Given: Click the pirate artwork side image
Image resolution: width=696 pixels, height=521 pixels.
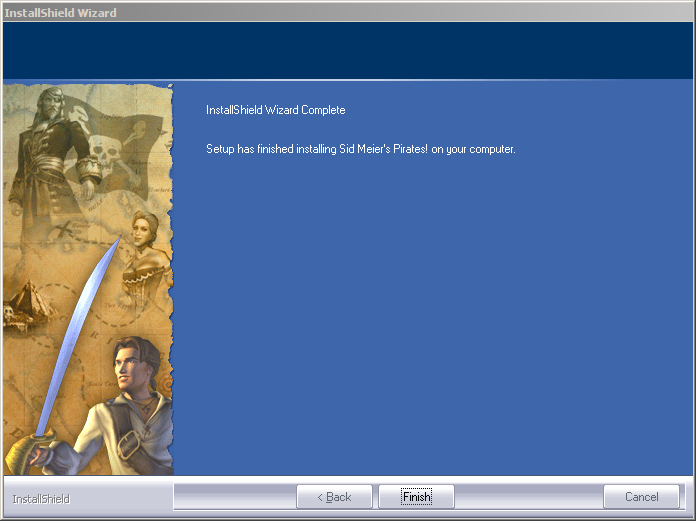Looking at the screenshot, I should (x=88, y=279).
